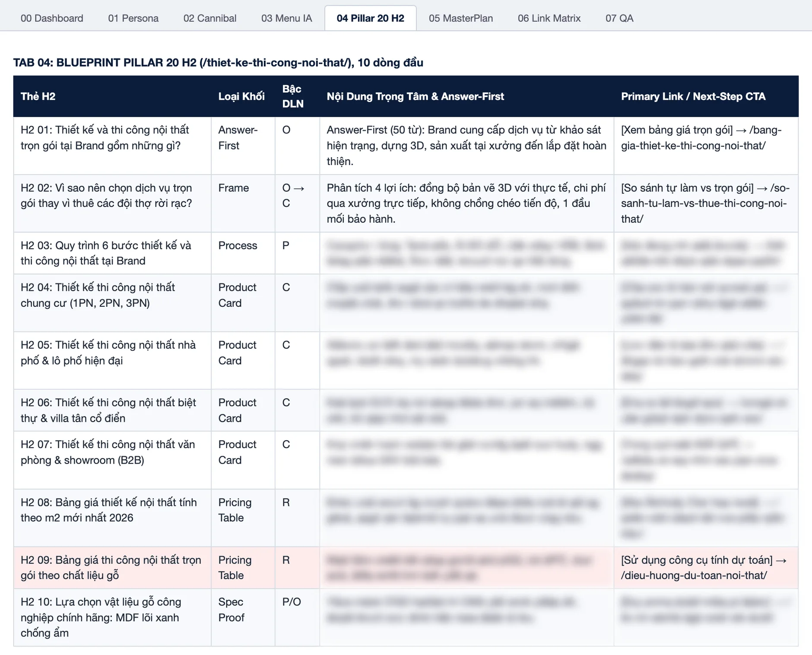Click the 'Process' block type cell
Viewport: 812px width, 655px height.
click(243, 253)
